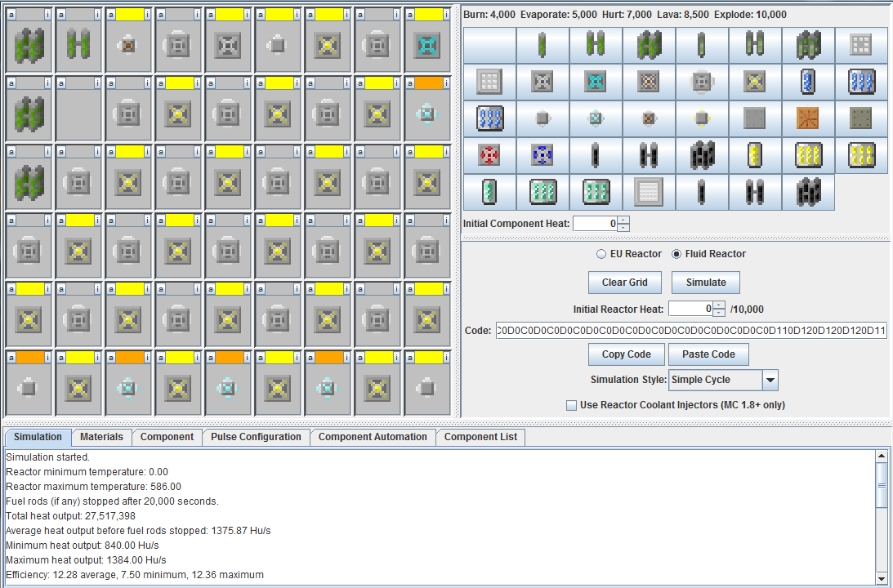Image resolution: width=893 pixels, height=588 pixels.
Task: Decrease the Initial Component Heat spinner
Action: 623,228
